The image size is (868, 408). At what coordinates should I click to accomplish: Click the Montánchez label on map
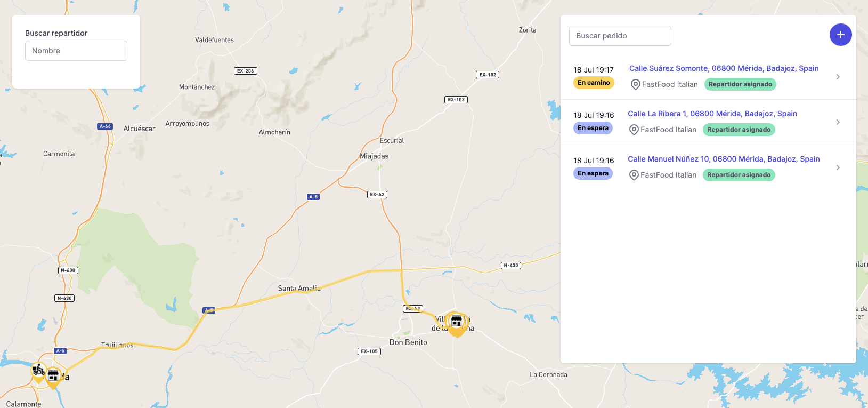coord(197,87)
